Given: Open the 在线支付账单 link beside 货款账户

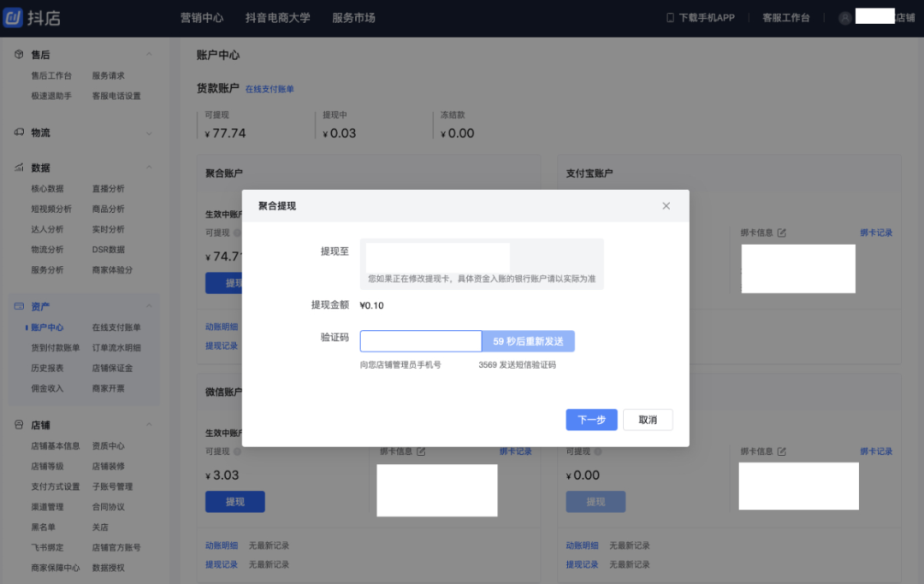Looking at the screenshot, I should pyautogui.click(x=269, y=89).
